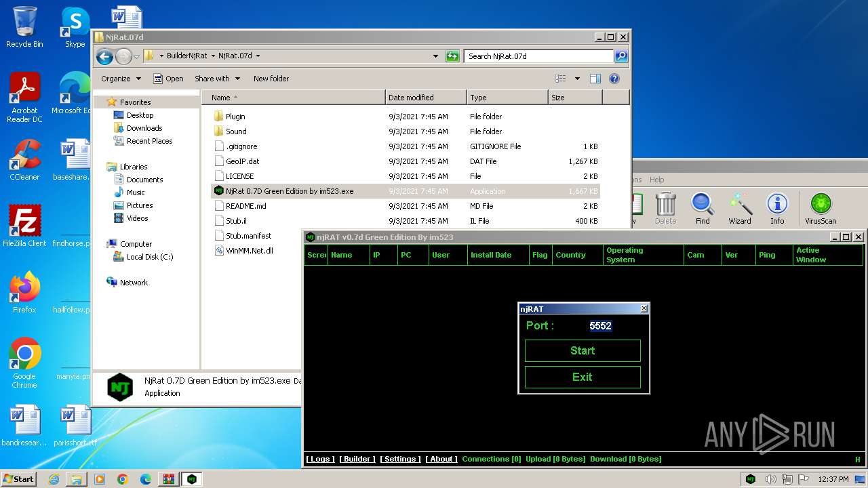Click the Install Date column header
This screenshot has height=488, width=868.
(x=498, y=255)
